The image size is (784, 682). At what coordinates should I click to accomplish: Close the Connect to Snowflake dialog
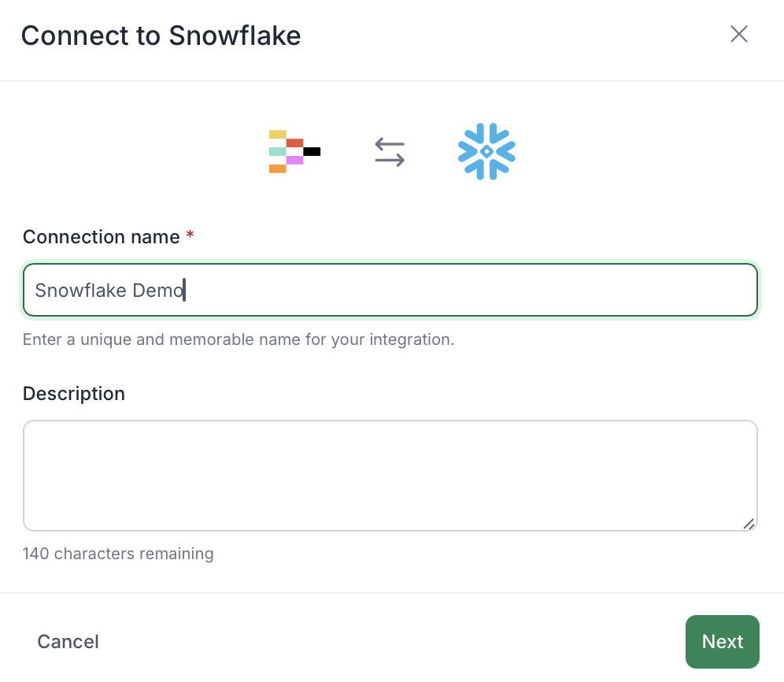pyautogui.click(x=738, y=34)
